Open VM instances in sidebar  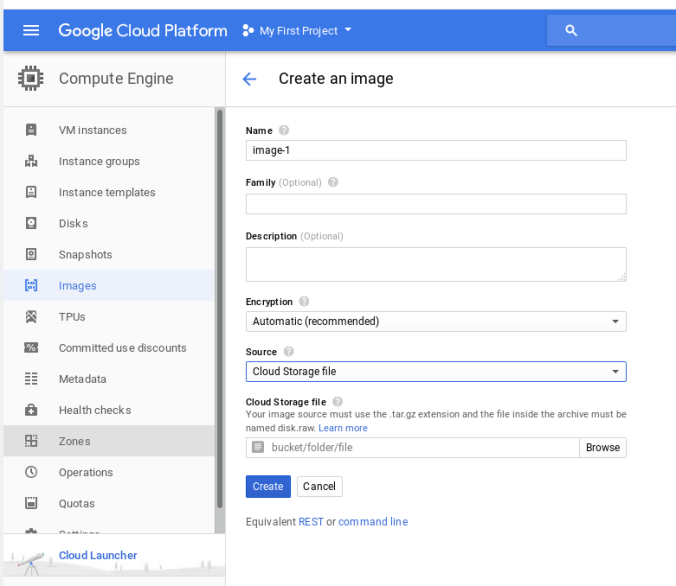click(92, 130)
